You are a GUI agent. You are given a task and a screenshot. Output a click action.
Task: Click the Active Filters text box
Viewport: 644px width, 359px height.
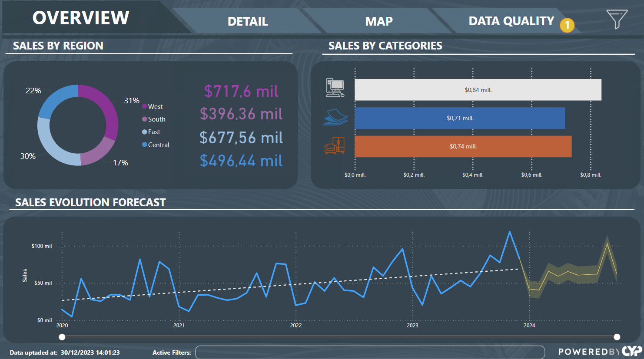point(369,352)
